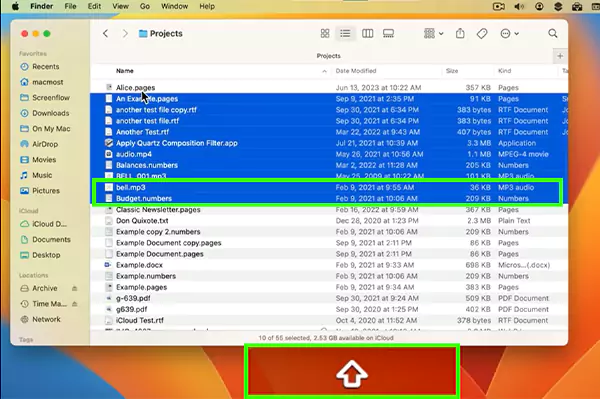Image resolution: width=600 pixels, height=399 pixels.
Task: Open the Go menu
Action: [x=145, y=7]
